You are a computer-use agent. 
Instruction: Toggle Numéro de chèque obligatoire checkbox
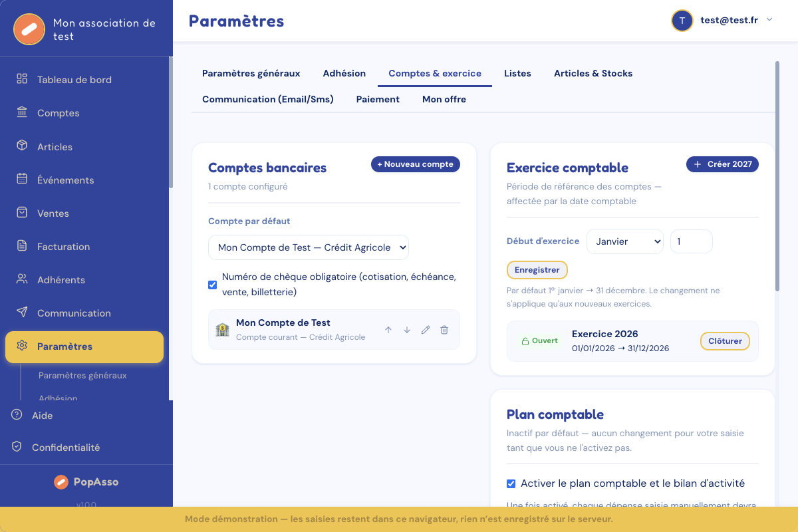click(213, 285)
